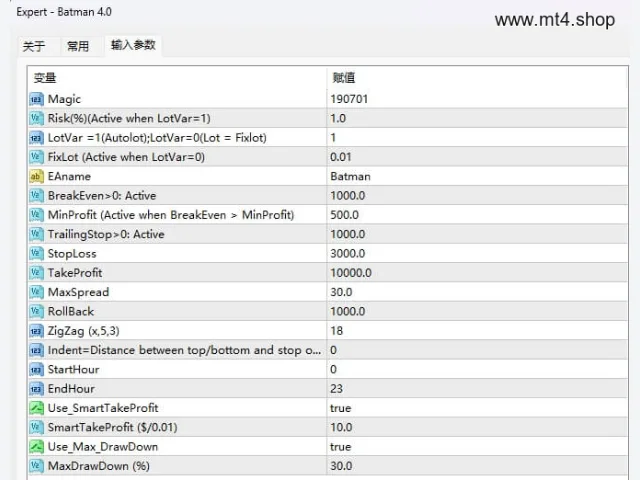Click the 'StopLoss' variable name
This screenshot has height=480, width=640.
point(72,254)
